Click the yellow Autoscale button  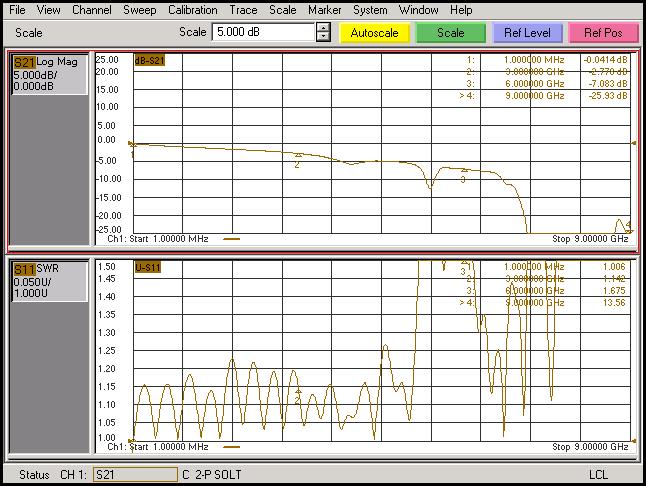pos(374,33)
